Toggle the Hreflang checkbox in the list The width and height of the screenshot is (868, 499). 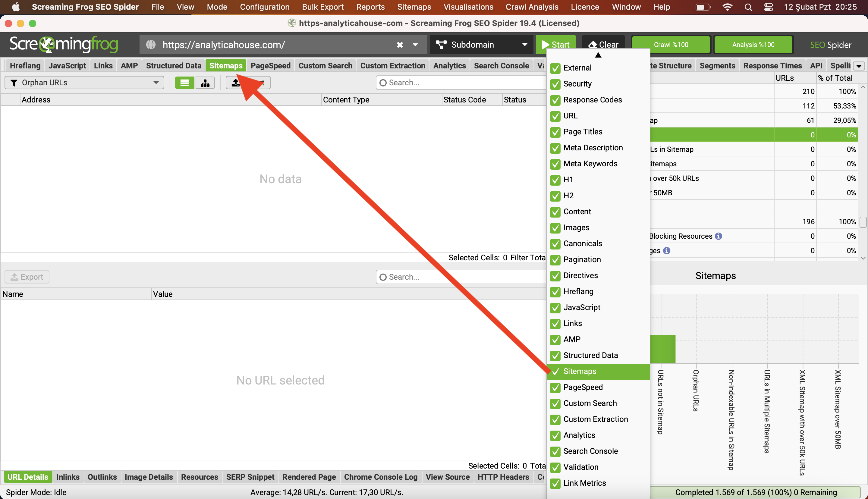555,292
